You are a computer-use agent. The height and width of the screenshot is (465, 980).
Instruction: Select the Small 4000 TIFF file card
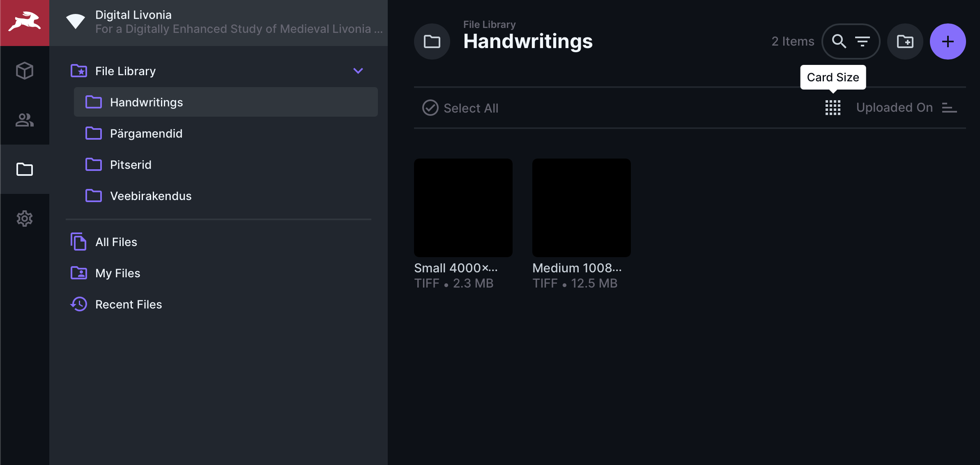pos(463,208)
